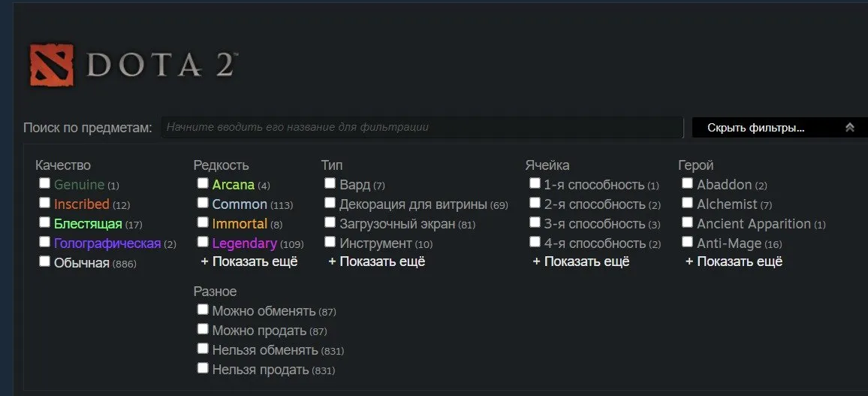Select the Immortal rarity checkbox

[x=203, y=222]
